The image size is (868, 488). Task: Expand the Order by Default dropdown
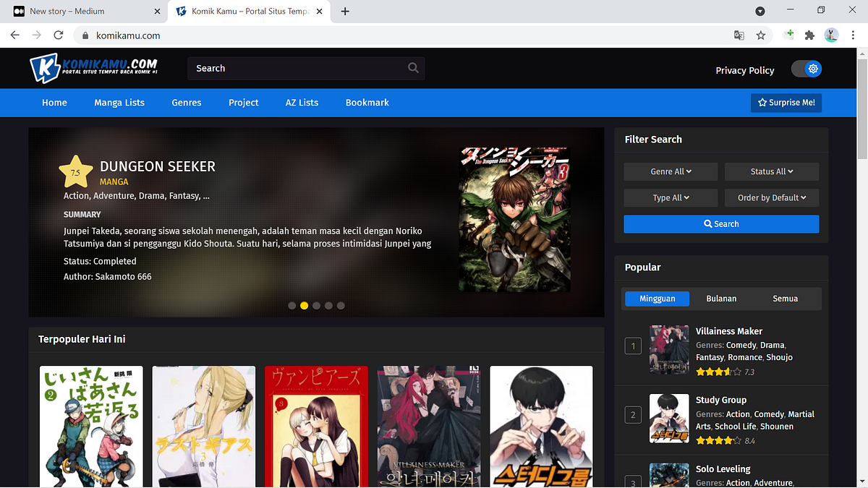click(x=772, y=197)
